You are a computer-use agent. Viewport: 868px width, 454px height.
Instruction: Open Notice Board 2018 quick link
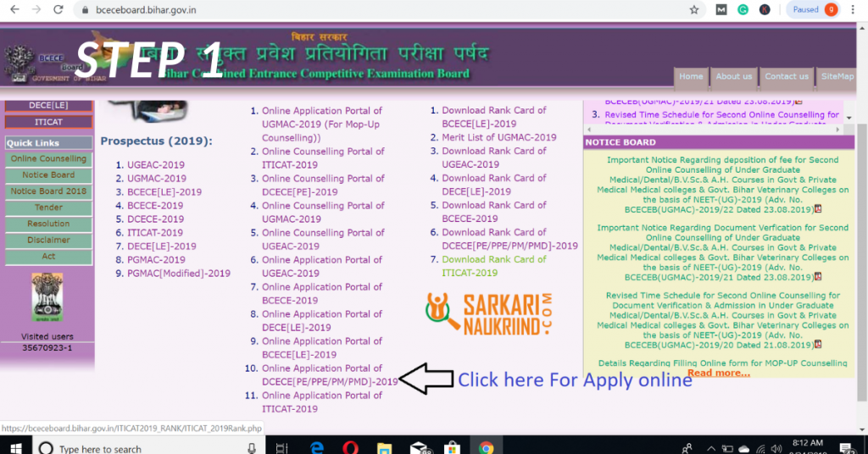pos(48,191)
